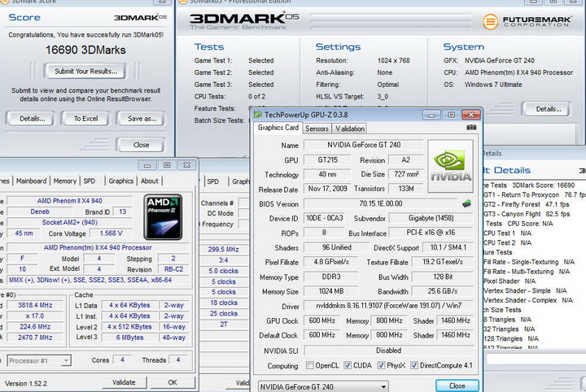
Task: Toggle the DirectCompute 4.1 checkbox
Action: [414, 365]
